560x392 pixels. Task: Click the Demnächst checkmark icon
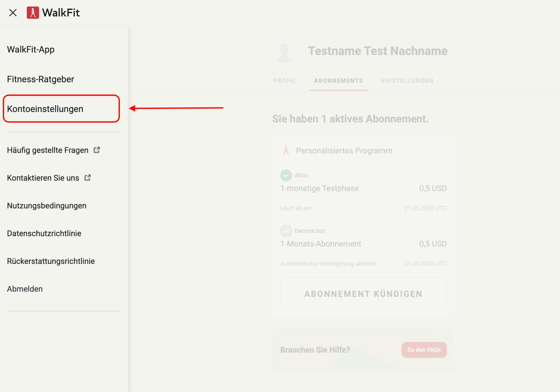click(x=286, y=231)
